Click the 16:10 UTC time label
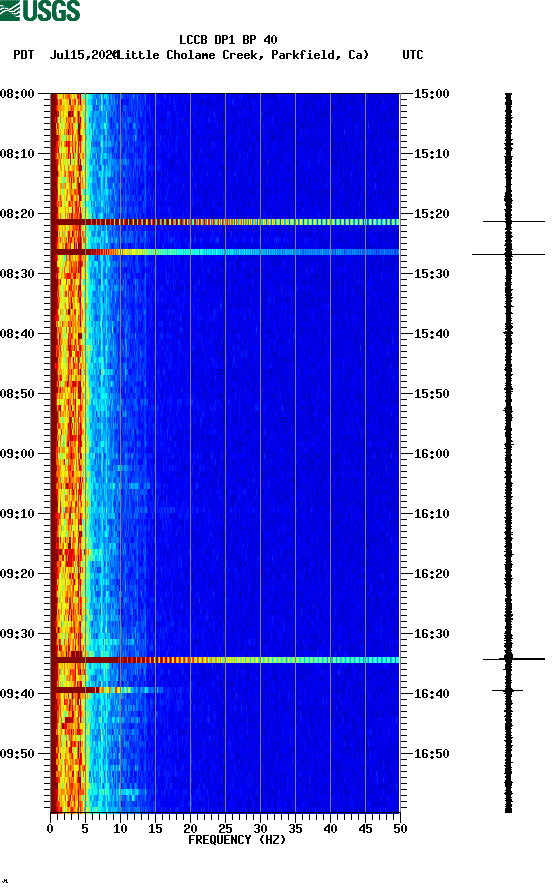 pyautogui.click(x=431, y=514)
